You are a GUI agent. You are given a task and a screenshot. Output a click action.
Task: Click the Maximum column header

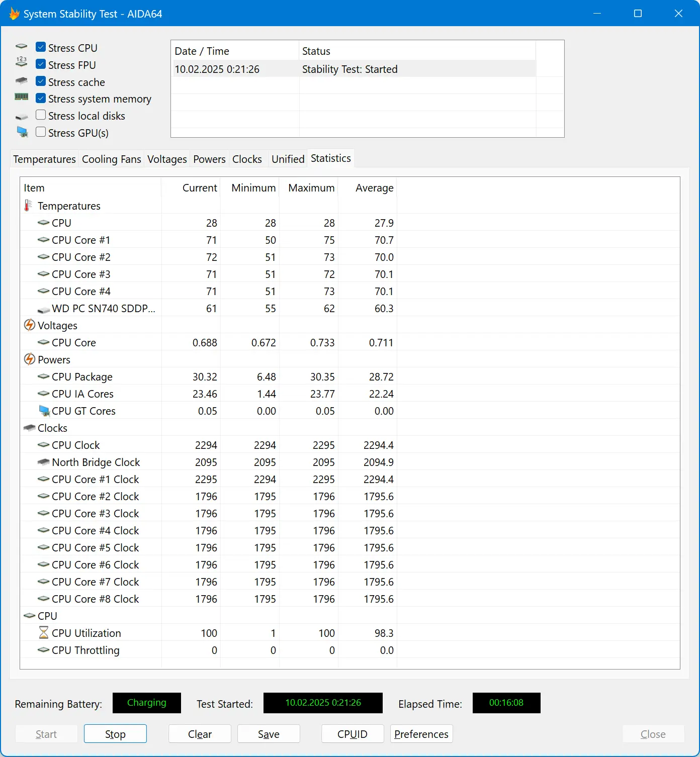tap(308, 187)
